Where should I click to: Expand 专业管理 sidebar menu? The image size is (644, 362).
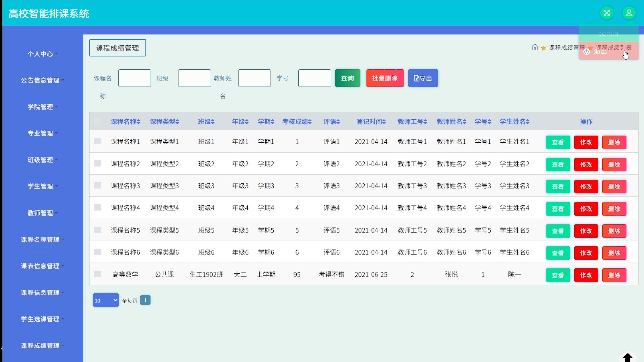(42, 133)
